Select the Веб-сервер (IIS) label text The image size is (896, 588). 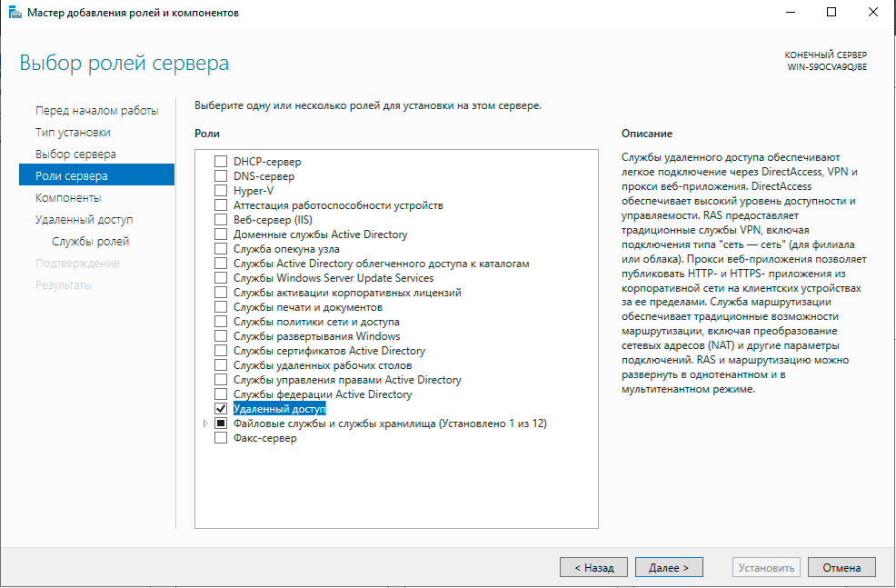(x=273, y=220)
